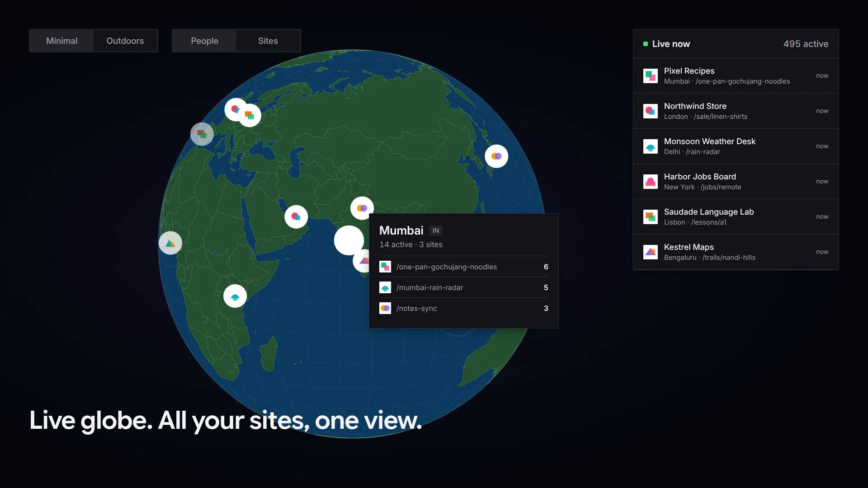
Task: Open the /rain-radar Delhi path
Action: click(x=692, y=152)
